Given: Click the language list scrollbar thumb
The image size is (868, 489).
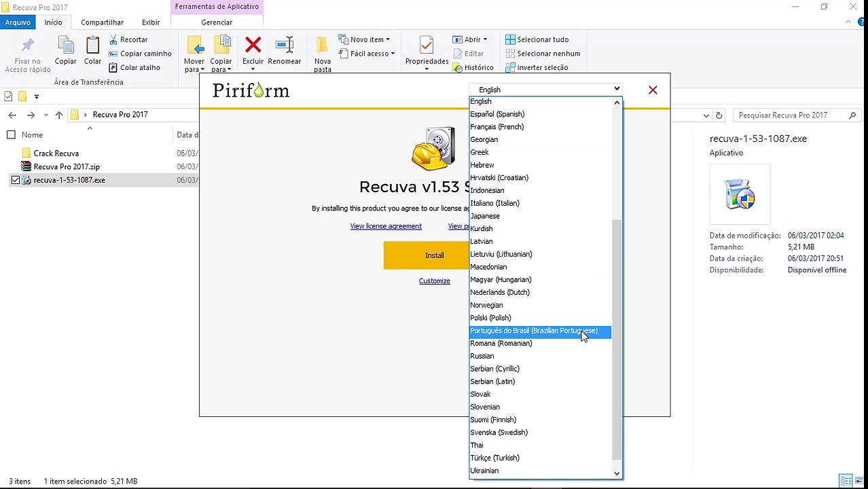Looking at the screenshot, I should (x=617, y=340).
